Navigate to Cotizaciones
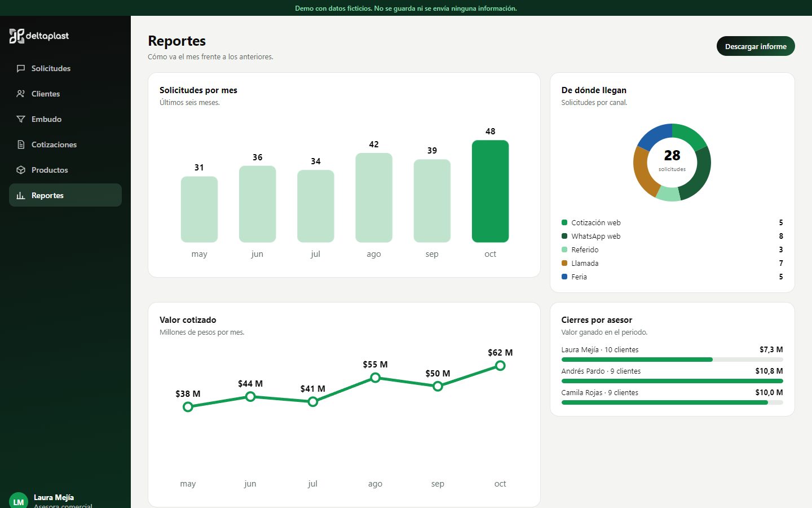Image resolution: width=812 pixels, height=508 pixels. click(65, 144)
